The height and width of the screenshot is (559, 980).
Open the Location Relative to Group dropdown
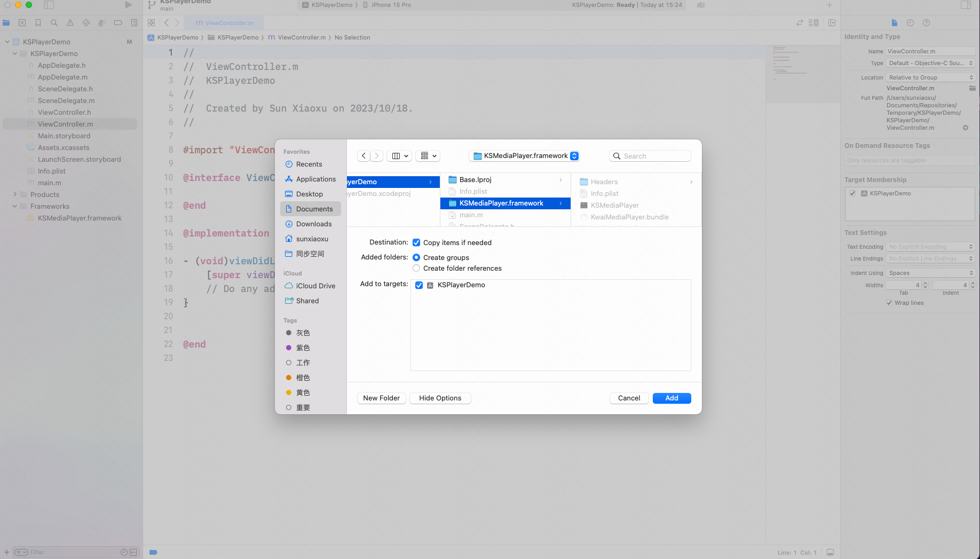point(930,77)
